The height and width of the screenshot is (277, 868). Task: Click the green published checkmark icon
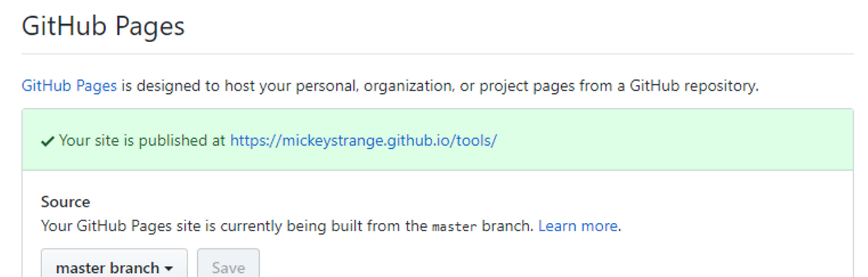click(48, 142)
